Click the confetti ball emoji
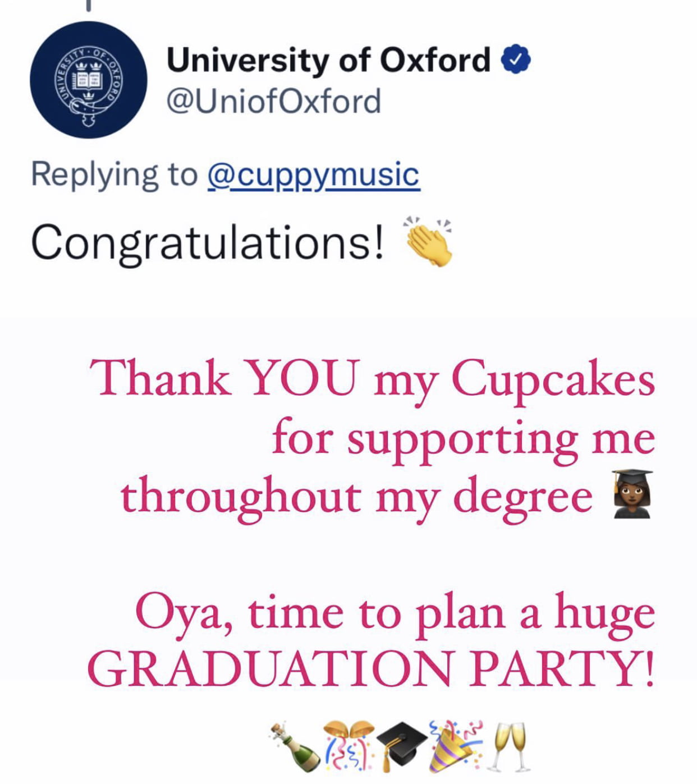The height and width of the screenshot is (784, 697). coord(348,746)
